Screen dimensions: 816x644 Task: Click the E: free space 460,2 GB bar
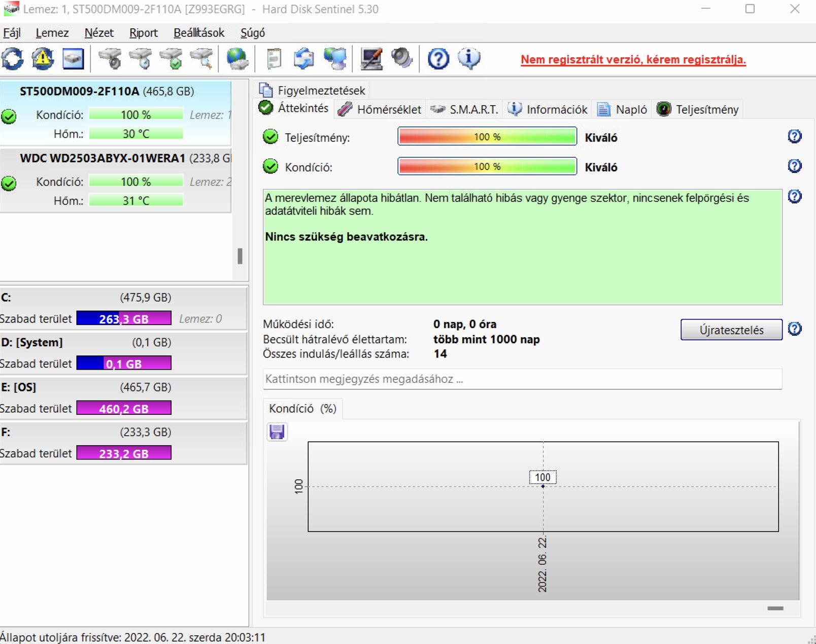tap(124, 408)
